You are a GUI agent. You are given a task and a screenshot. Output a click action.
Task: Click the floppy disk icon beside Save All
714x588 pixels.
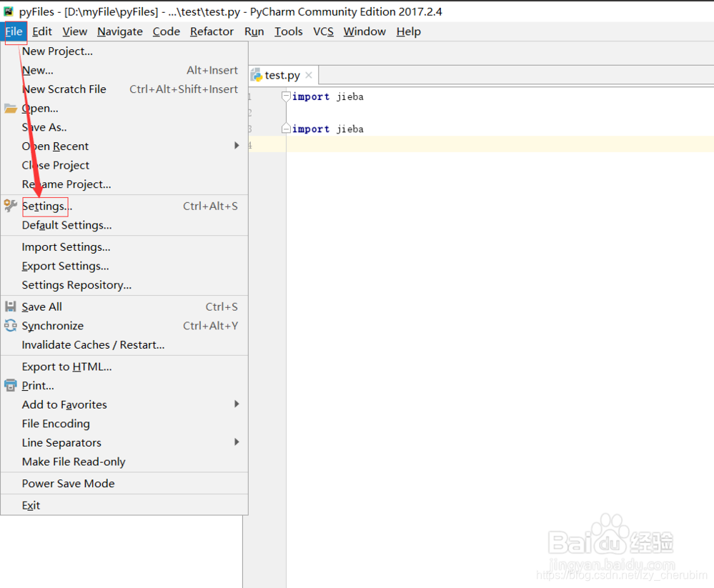pos(11,307)
